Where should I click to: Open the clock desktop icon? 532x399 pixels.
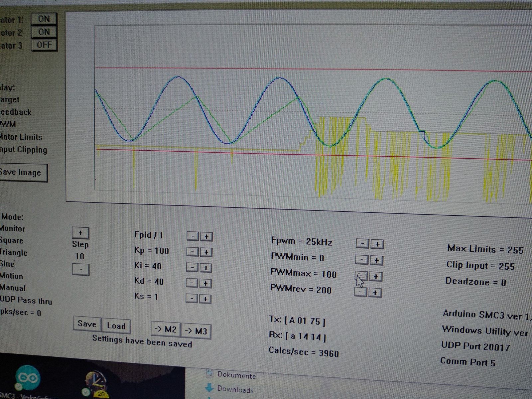click(96, 384)
